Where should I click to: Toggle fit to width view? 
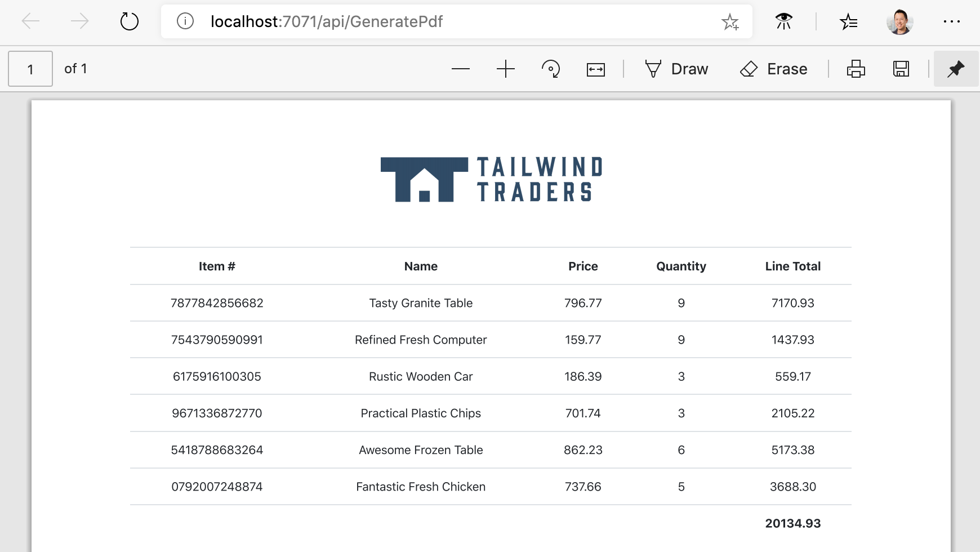[x=595, y=69]
